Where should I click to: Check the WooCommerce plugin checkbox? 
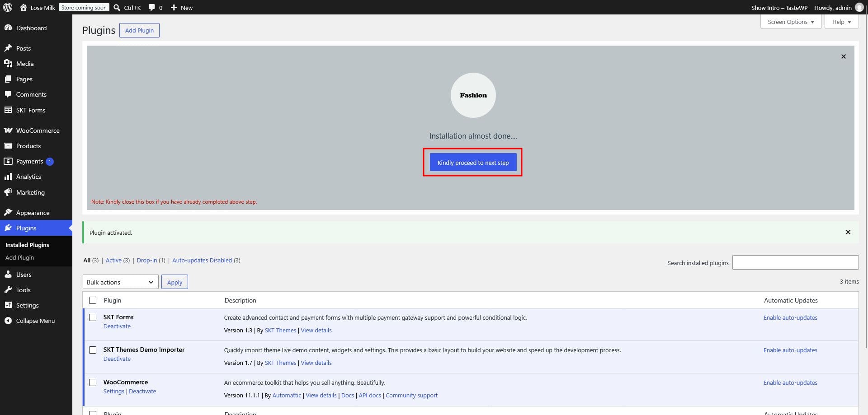click(x=93, y=382)
